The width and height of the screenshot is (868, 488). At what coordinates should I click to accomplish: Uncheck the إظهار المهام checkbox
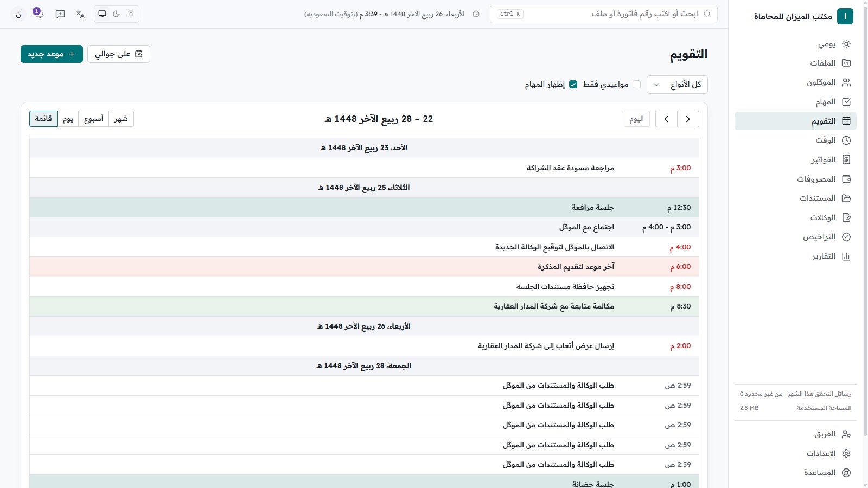point(573,85)
